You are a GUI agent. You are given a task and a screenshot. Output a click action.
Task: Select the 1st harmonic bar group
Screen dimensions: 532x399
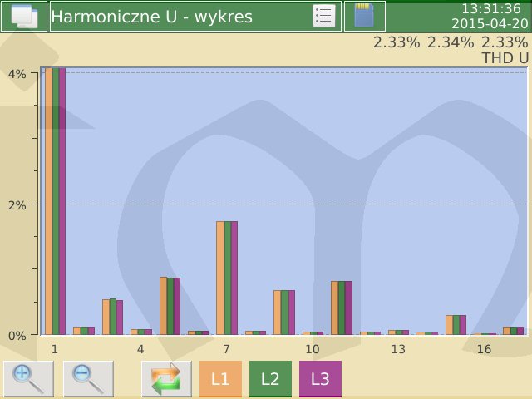55,199
